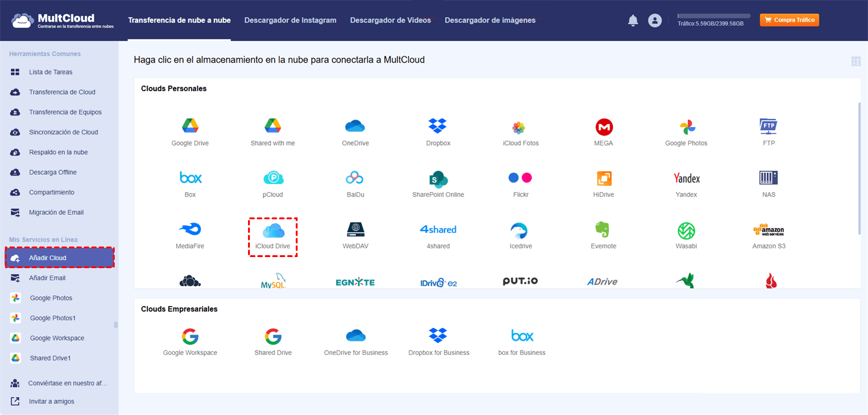This screenshot has height=415, width=868.
Task: Choose the Flickr icon
Action: tap(520, 178)
